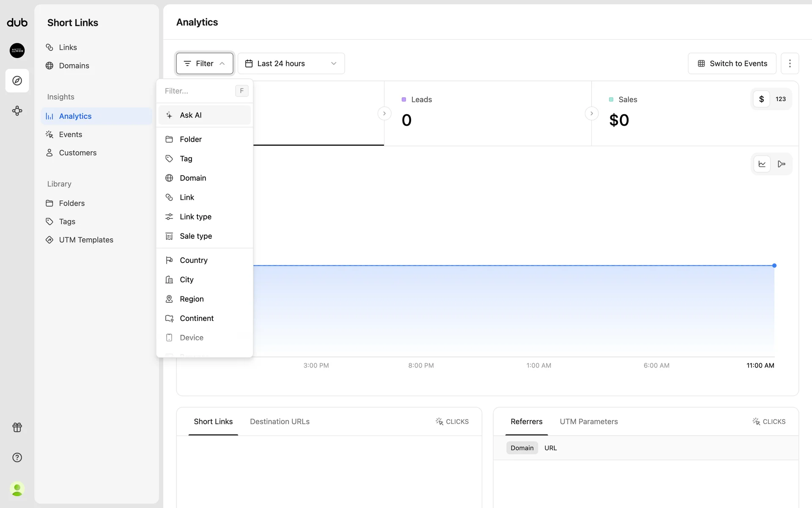Toggle sales display to 123 count
812x508 pixels.
point(780,99)
